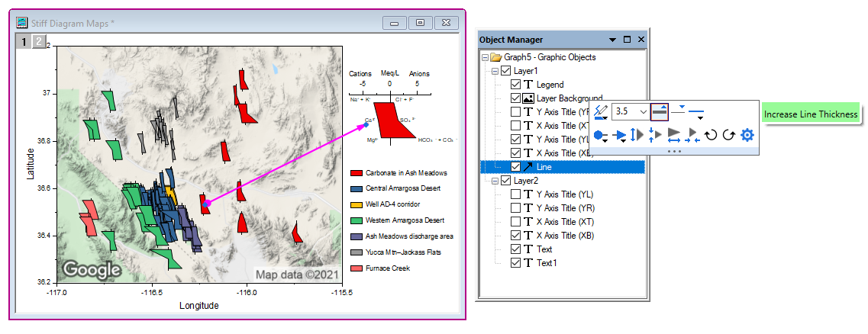
Task: Open the line color pencil tool
Action: coord(601,112)
